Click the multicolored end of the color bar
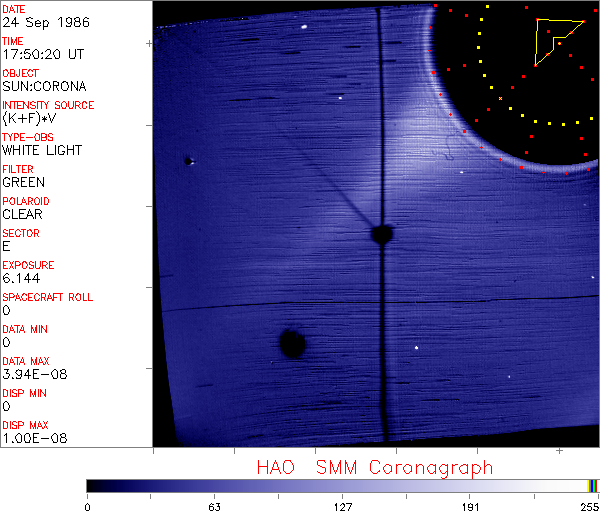The width and height of the screenshot is (600, 512). (592, 485)
